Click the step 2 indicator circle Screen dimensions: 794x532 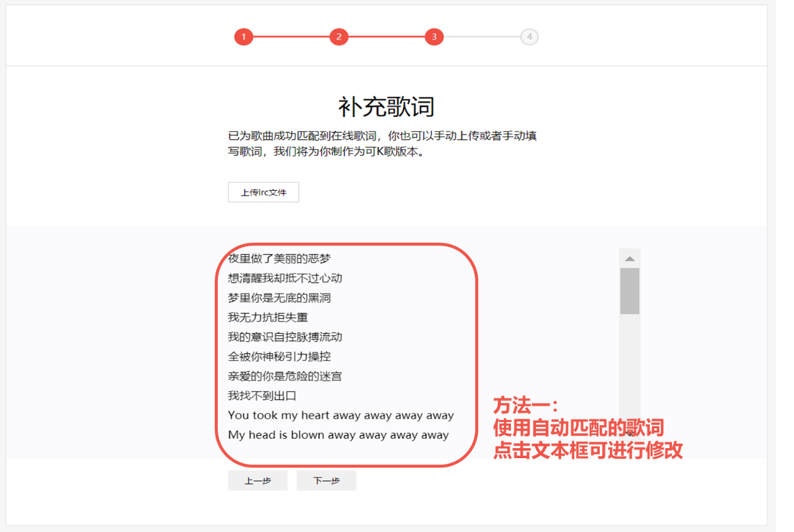pos(339,37)
